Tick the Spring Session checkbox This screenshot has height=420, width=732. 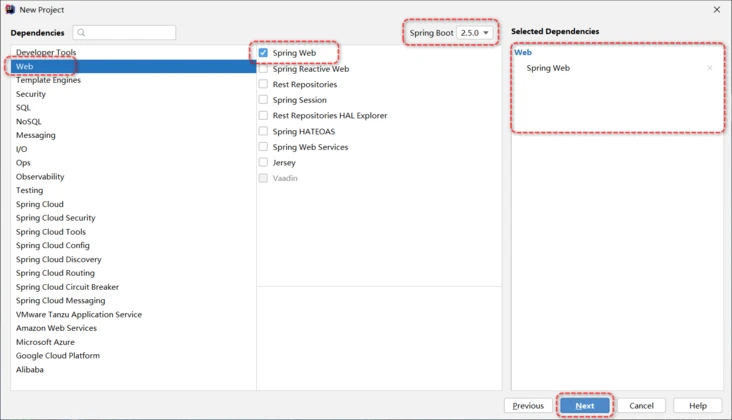pos(263,100)
